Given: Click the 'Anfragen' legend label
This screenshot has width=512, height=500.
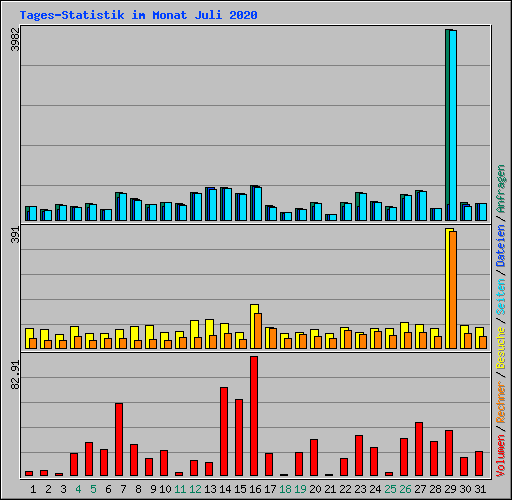Looking at the screenshot, I should point(501,189).
